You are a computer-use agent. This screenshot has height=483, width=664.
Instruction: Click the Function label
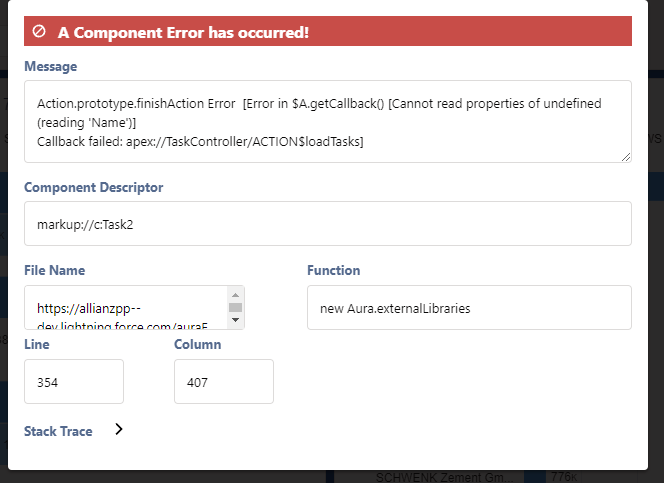(333, 270)
